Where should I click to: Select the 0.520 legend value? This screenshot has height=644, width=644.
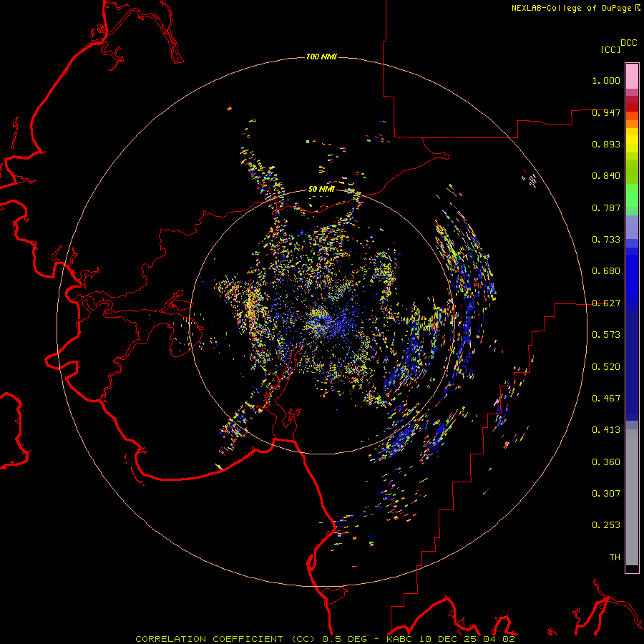tap(606, 367)
